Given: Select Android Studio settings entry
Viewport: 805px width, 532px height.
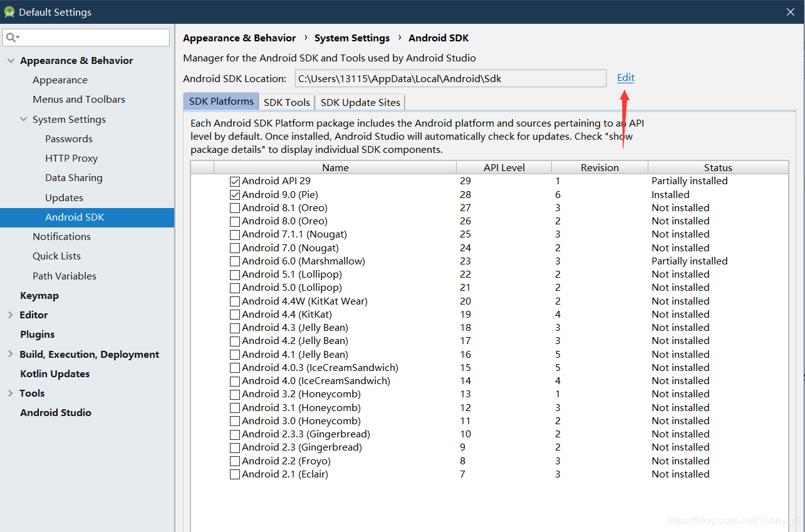Looking at the screenshot, I should [56, 413].
